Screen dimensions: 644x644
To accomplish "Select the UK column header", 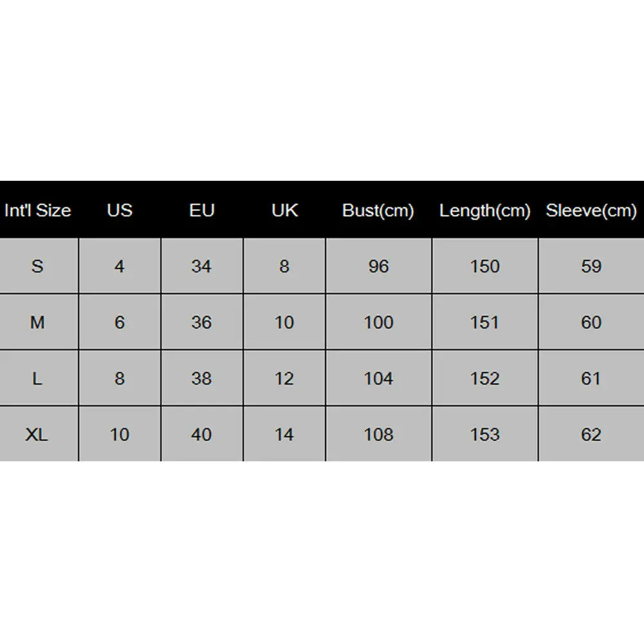I will pos(284,210).
